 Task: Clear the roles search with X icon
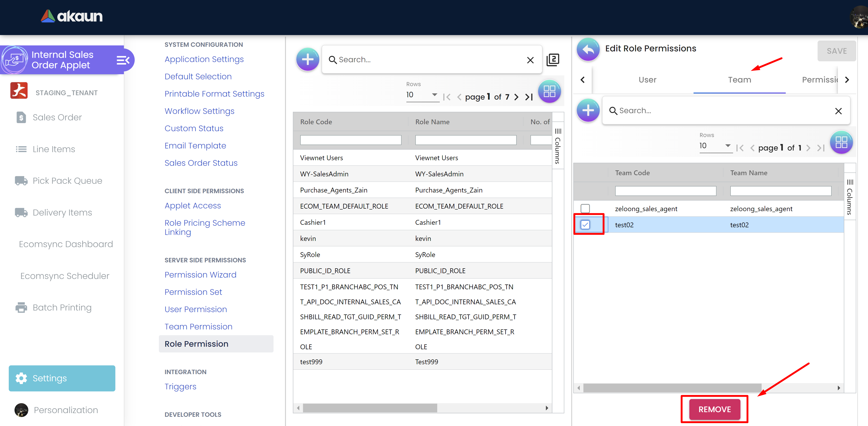pos(530,60)
